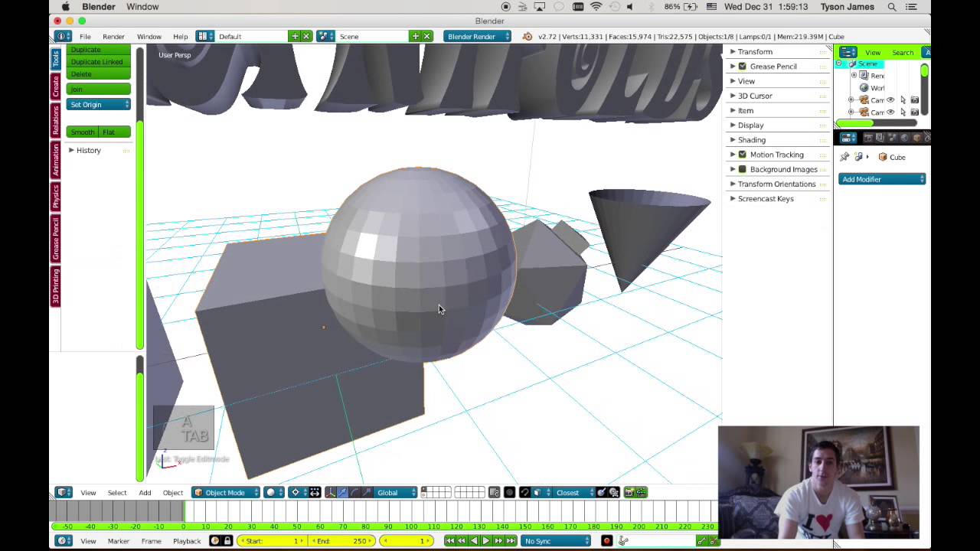Click the Join button
The height and width of the screenshot is (551, 980).
pos(99,90)
